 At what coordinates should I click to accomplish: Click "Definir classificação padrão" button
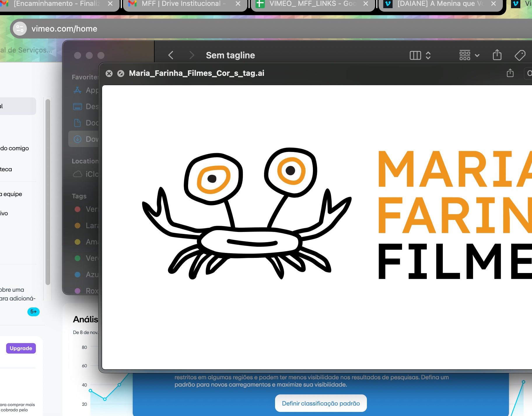tap(321, 403)
